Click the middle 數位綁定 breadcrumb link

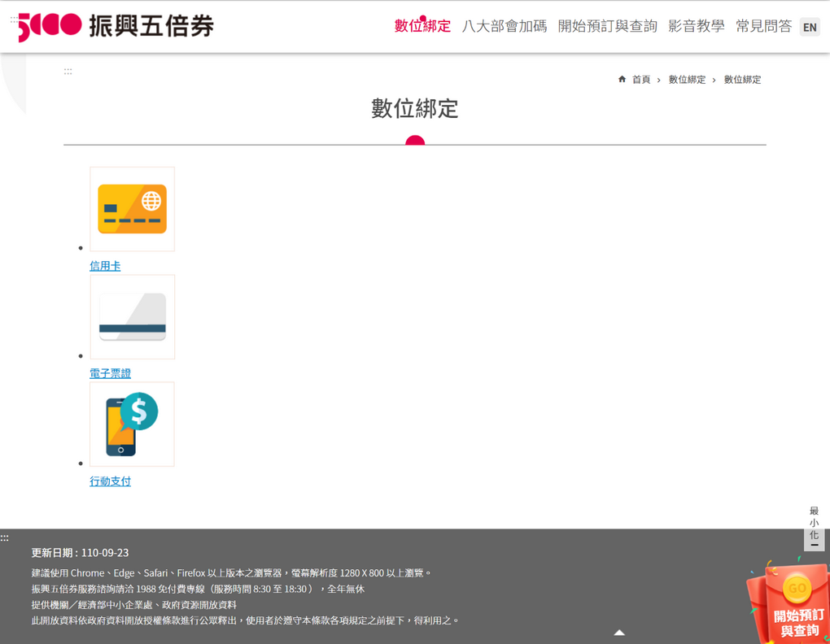click(687, 80)
